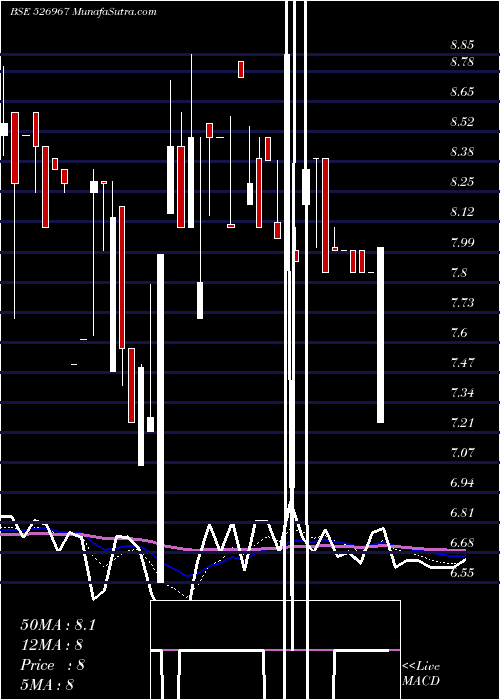
Task: Click the '12MA : 8' indicator text
Action: click(x=52, y=645)
